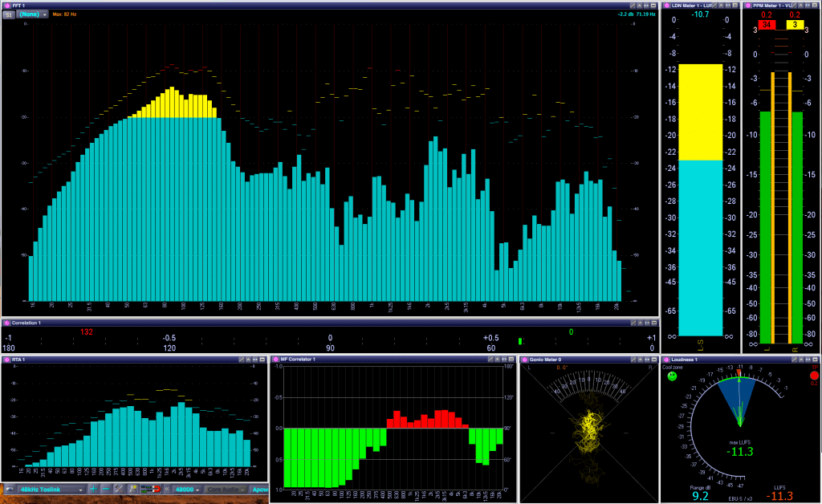
Task: Click the 'A' icon in PPM Meter 1 title bar
Action: [801, 6]
